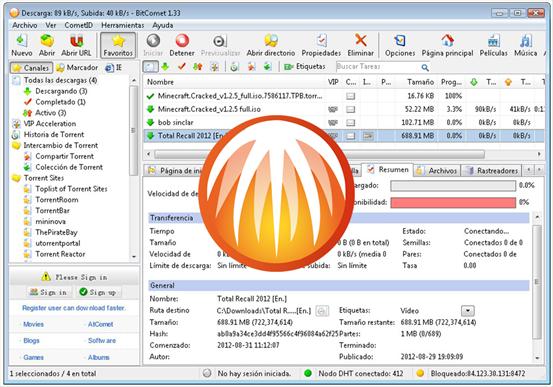
Task: Open the Archivo menu
Action: click(x=25, y=25)
